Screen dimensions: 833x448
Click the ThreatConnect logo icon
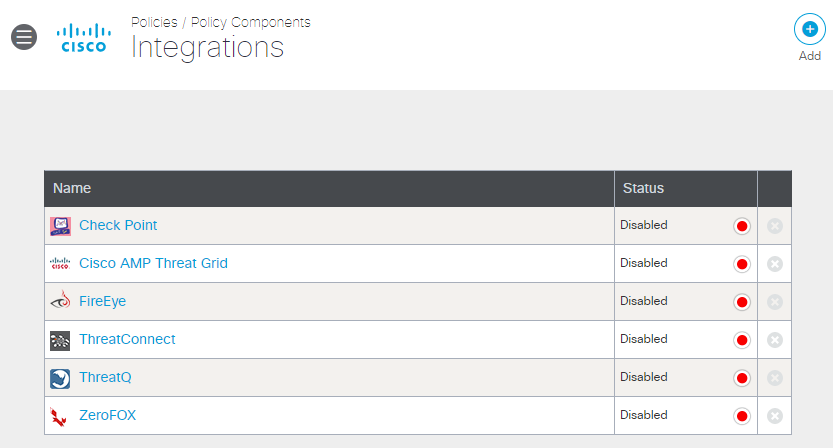coord(60,341)
